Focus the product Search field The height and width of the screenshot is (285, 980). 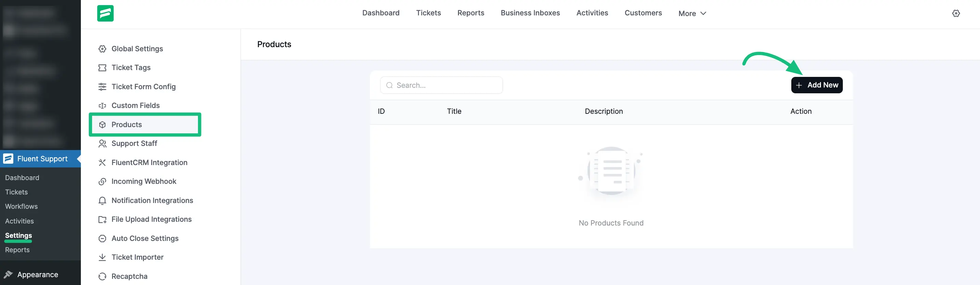[x=441, y=85]
